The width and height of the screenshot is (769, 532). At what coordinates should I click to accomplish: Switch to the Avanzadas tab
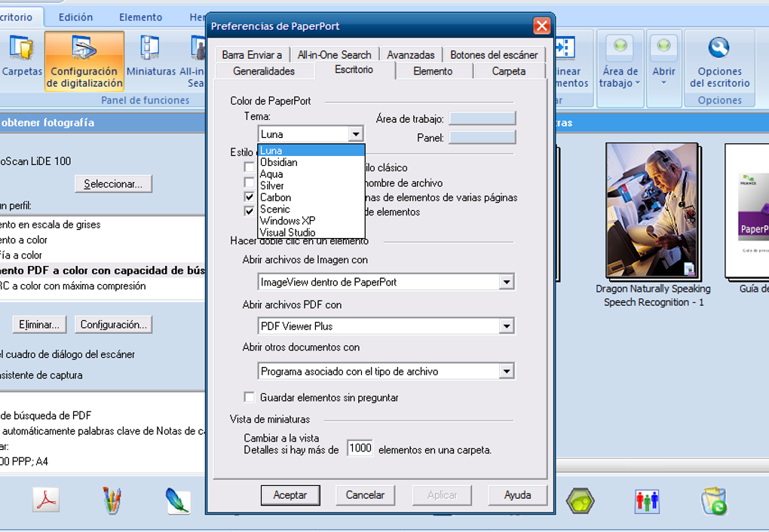click(411, 55)
